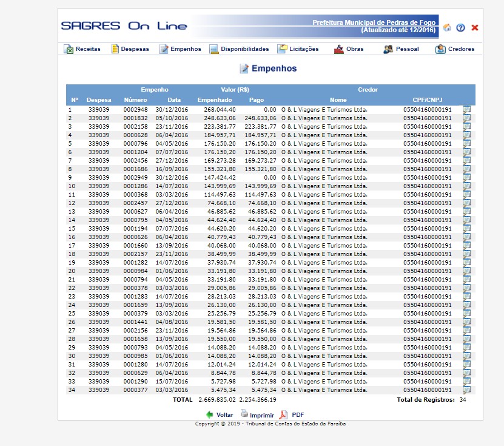Screen dimensions: 504x446
Task: View details icon for empenho 0000628
Action: point(467,135)
